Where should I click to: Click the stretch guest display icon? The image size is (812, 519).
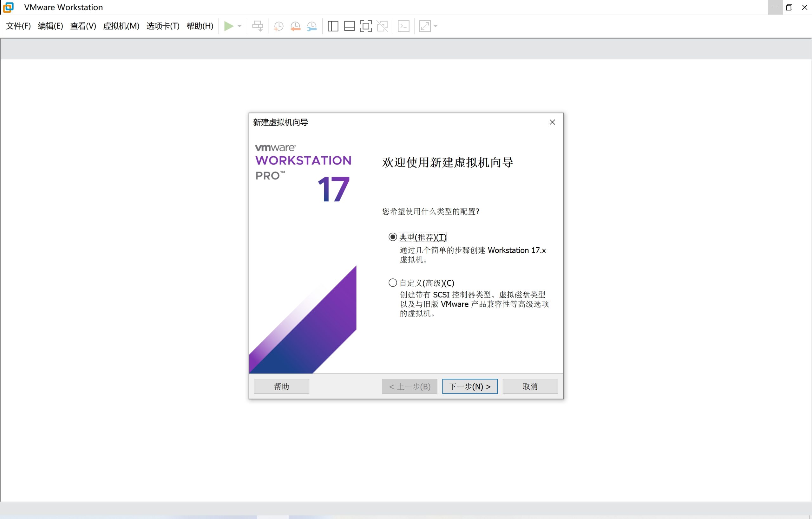(425, 26)
